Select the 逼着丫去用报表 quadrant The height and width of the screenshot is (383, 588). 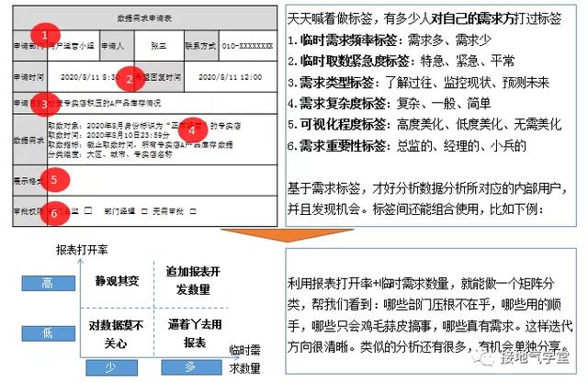pos(194,332)
